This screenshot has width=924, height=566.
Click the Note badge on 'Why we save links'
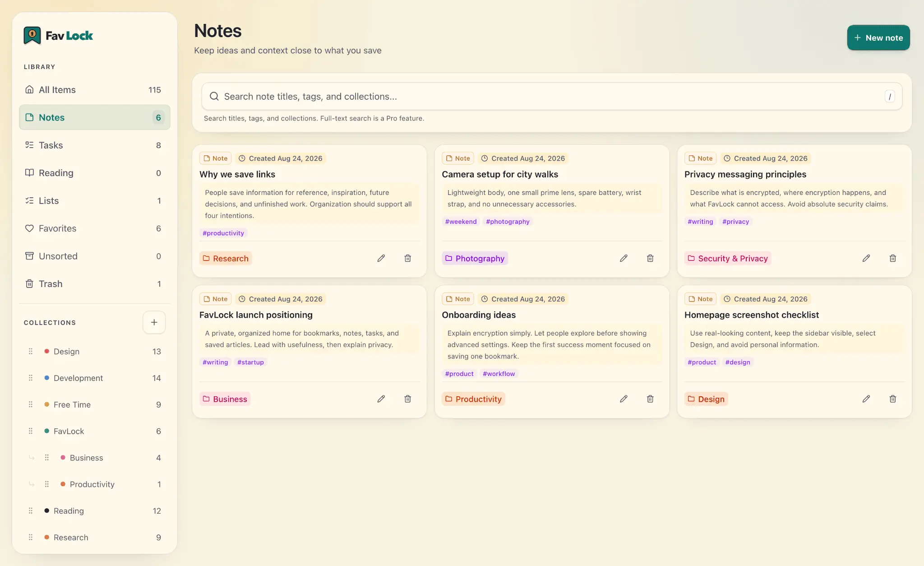pos(215,158)
